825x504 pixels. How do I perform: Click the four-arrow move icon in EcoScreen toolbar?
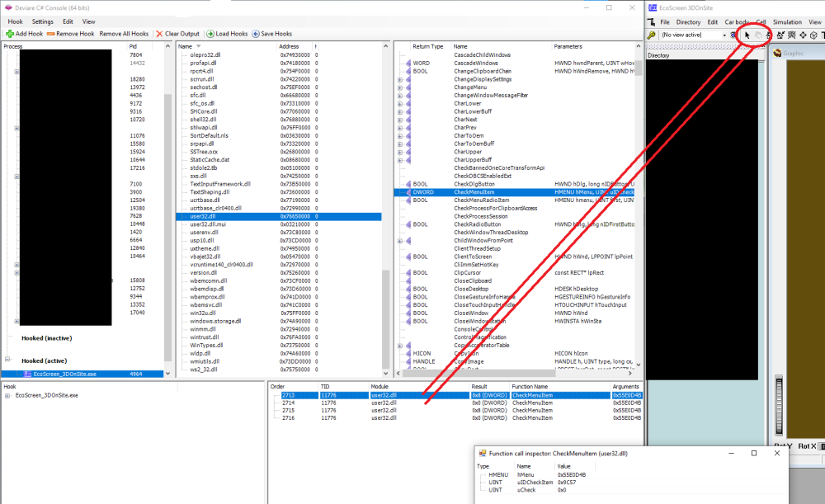(x=803, y=35)
